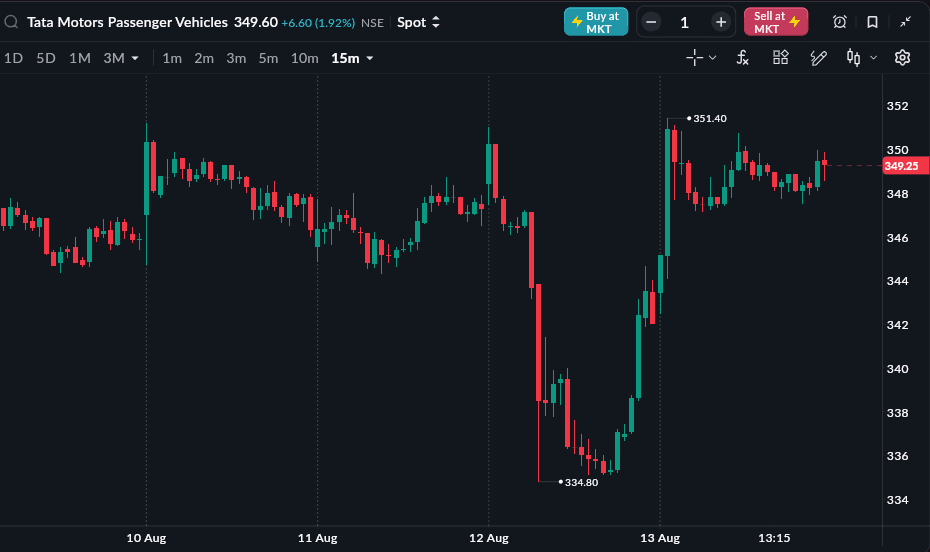
Task: Choose the candlestick chart type icon
Action: pyautogui.click(x=853, y=58)
